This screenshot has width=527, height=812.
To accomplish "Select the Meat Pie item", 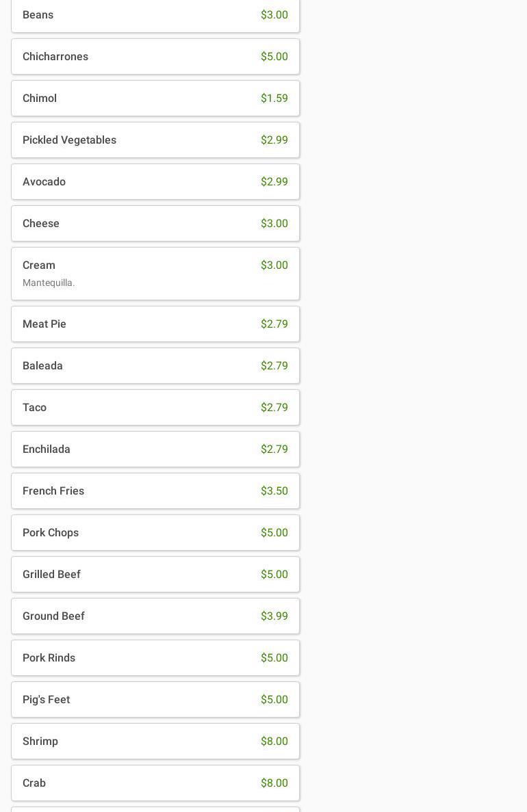I will [x=155, y=324].
